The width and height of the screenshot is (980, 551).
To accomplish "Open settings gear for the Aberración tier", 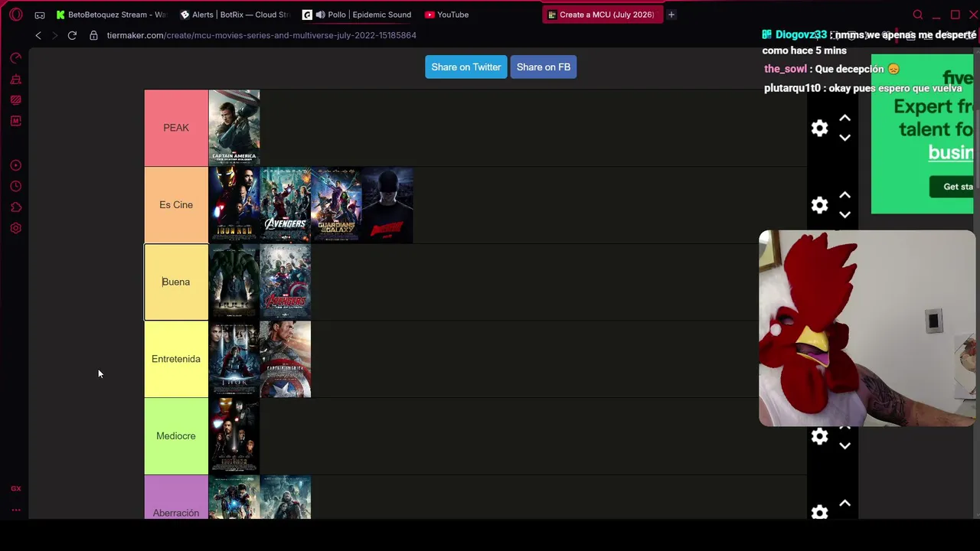I will tap(819, 512).
